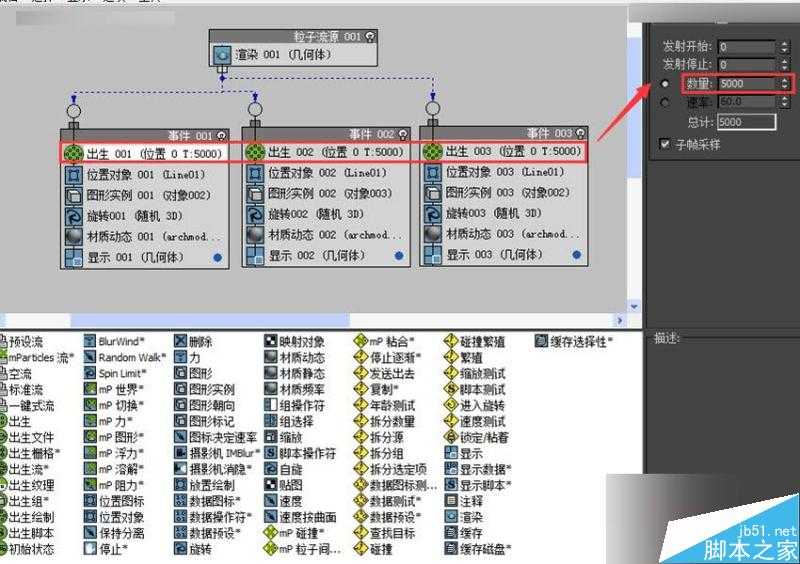Pick 摄影机消隐 operator in depot
The height and width of the screenshot is (564, 800).
coord(213,469)
